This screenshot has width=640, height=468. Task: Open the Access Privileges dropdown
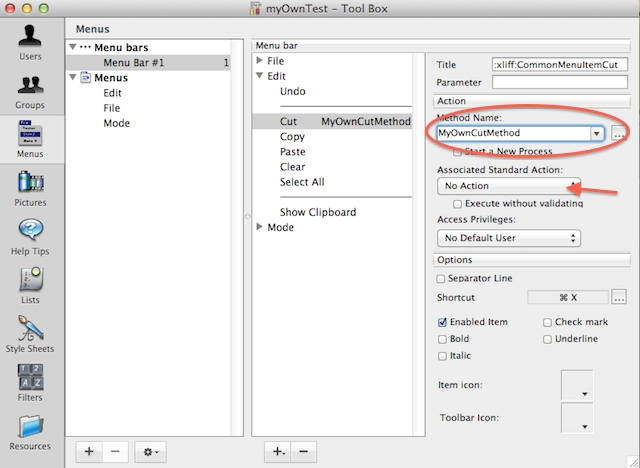[508, 238]
